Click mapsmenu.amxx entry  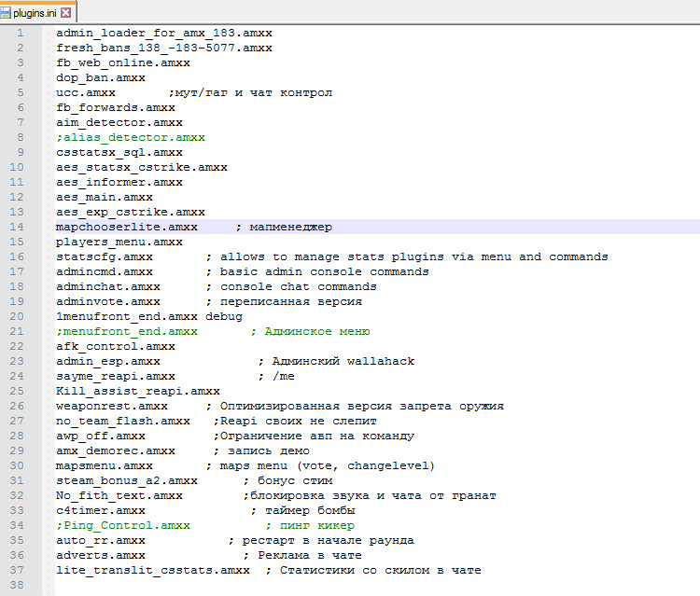pos(105,465)
